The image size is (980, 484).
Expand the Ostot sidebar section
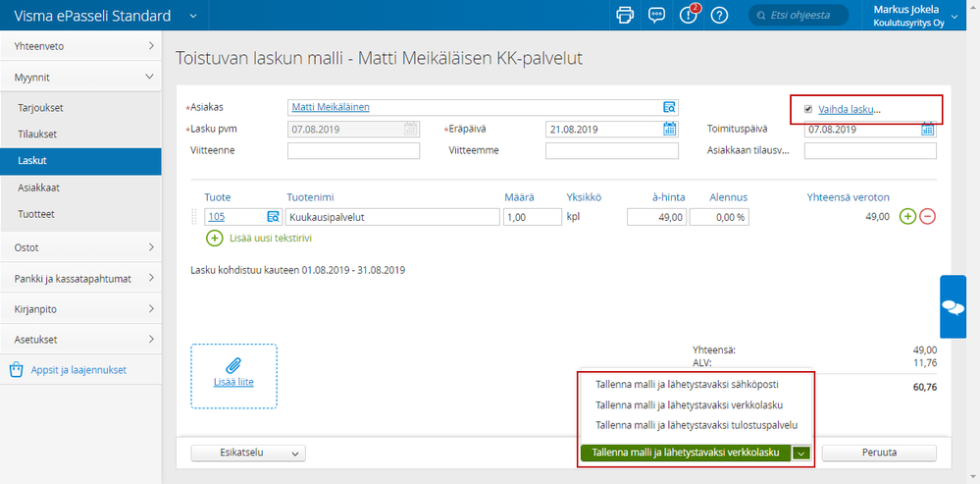point(80,247)
